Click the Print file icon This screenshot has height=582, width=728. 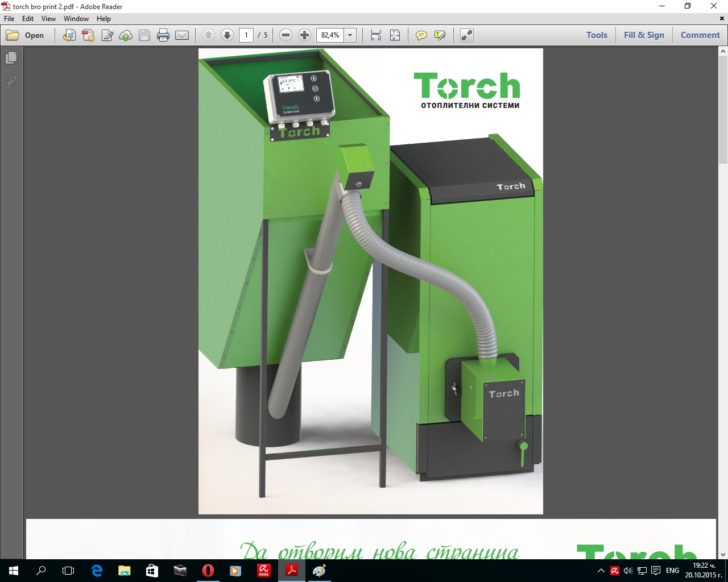click(x=163, y=35)
